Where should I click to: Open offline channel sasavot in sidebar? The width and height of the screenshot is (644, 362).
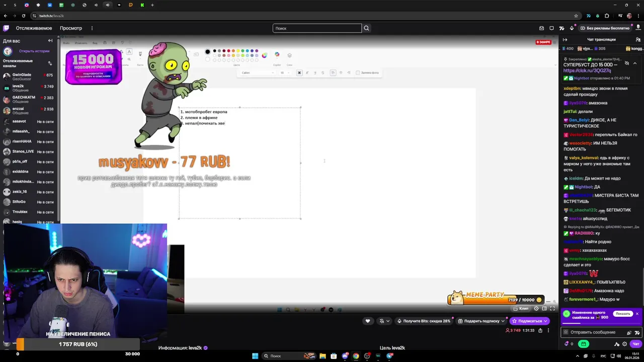point(30,121)
